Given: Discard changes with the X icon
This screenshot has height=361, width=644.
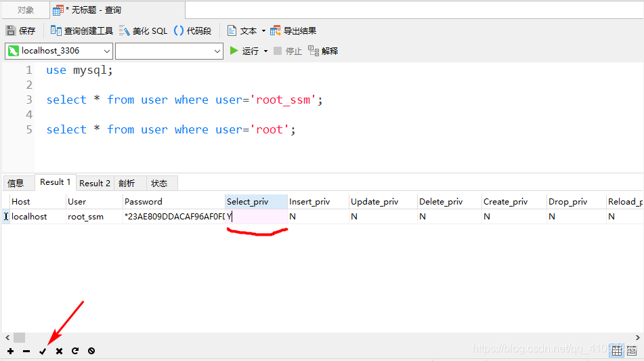Looking at the screenshot, I should [x=59, y=351].
